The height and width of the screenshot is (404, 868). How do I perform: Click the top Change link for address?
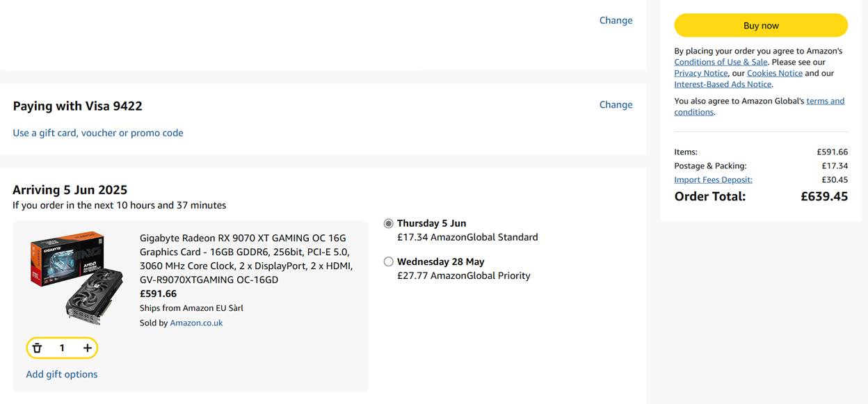pyautogui.click(x=616, y=20)
